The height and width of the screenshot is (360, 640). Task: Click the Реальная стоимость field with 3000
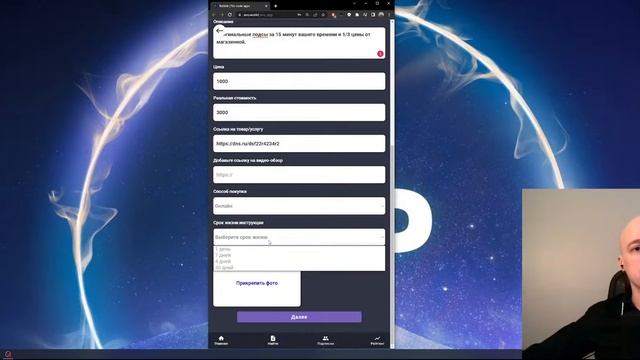[299, 112]
